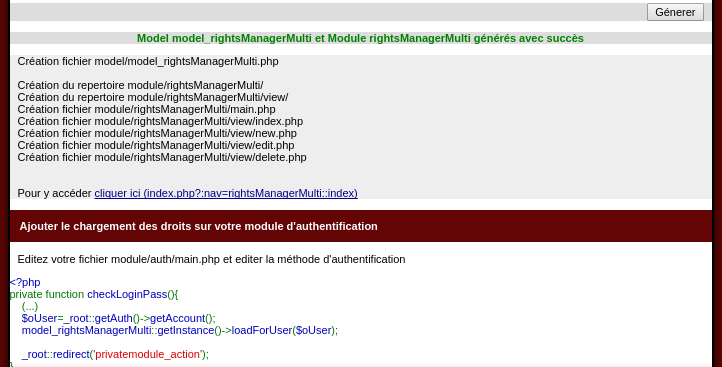Screen dimensions: 722x367
Task: Click code line with loadForUser($oUser)
Action: click(x=180, y=330)
